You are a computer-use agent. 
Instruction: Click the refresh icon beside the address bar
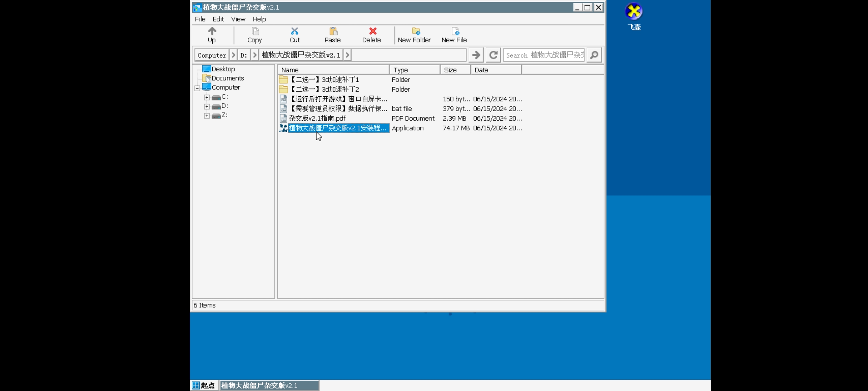tap(493, 55)
